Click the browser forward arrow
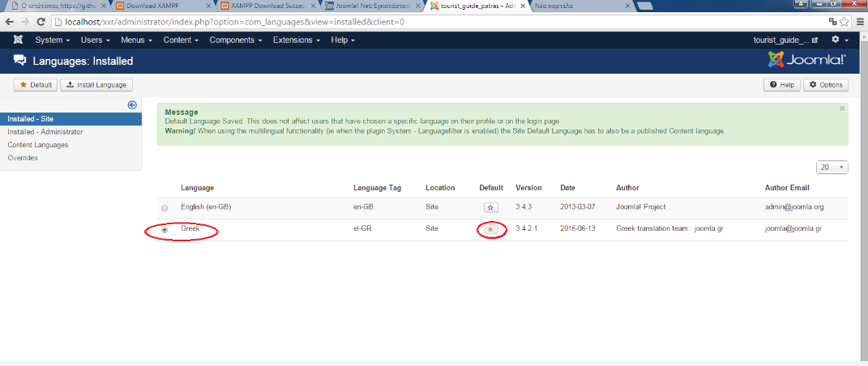The height and width of the screenshot is (366, 868). [x=25, y=22]
